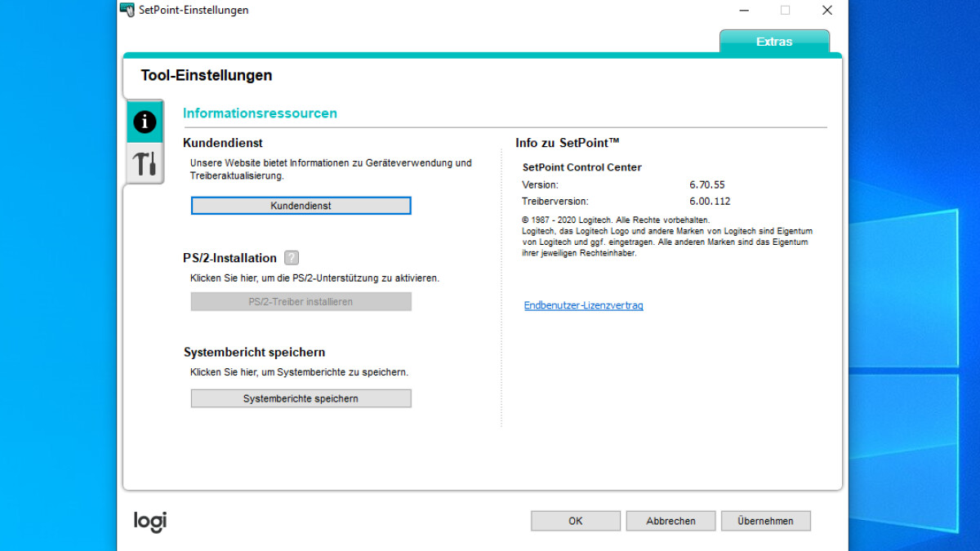Click Systemberichte speichern button

(301, 398)
